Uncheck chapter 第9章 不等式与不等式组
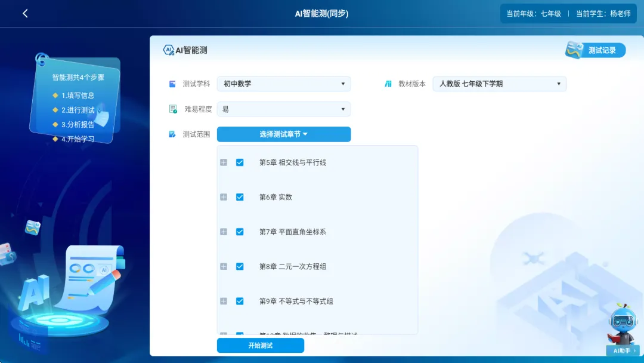Screen dimensions: 644x363 point(240,302)
